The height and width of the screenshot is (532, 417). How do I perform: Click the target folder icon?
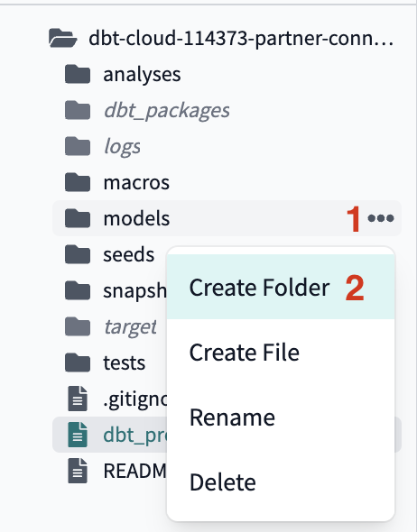(78, 326)
